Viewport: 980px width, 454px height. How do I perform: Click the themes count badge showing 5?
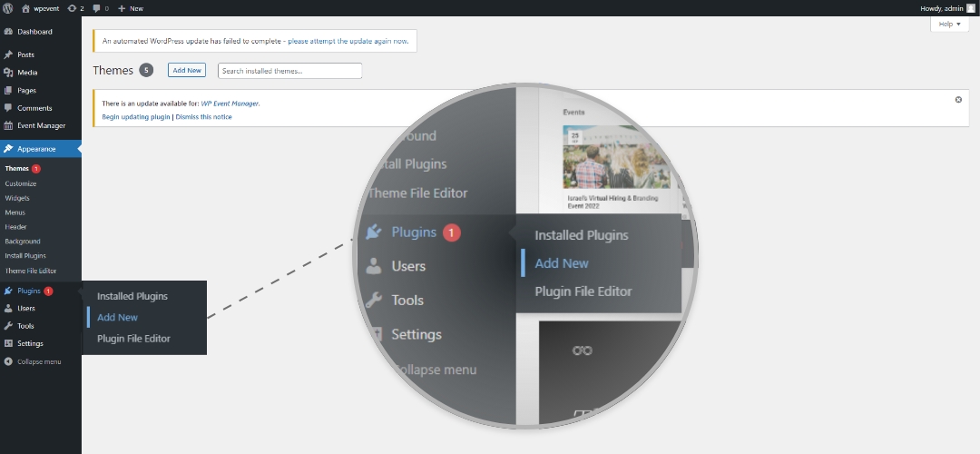pos(145,70)
